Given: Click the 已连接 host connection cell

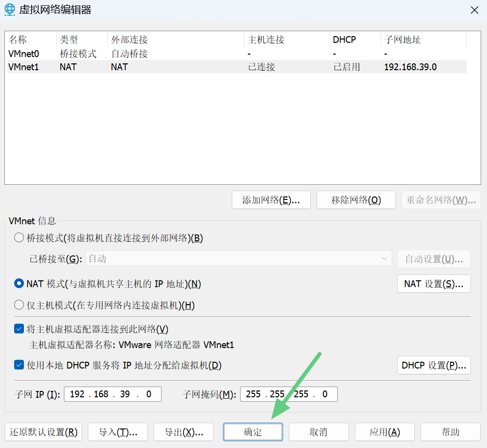Looking at the screenshot, I should pos(262,67).
